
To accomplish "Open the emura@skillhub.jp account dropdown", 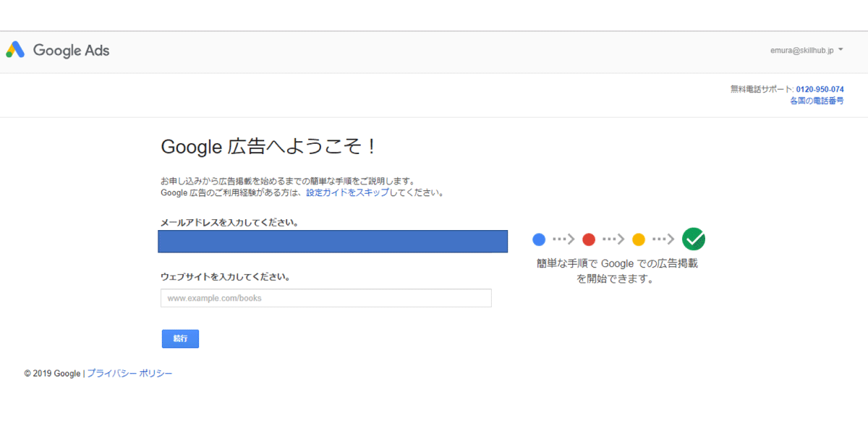I will click(807, 51).
